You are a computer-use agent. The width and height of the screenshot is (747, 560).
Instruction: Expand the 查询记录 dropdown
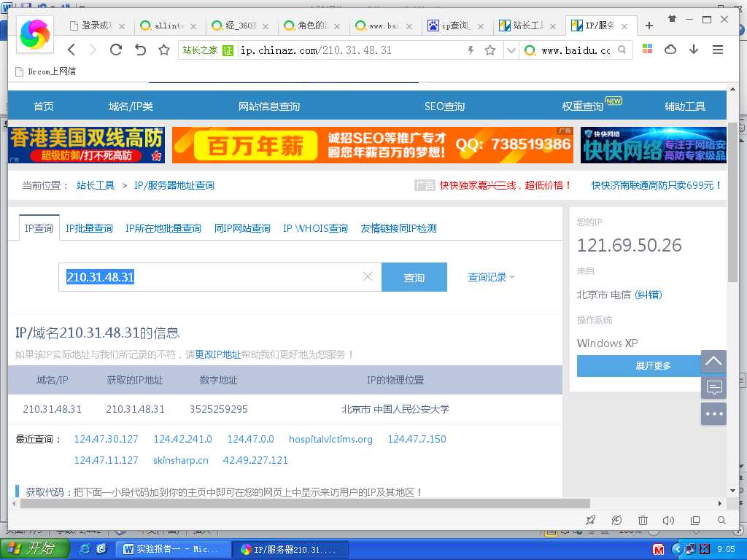tap(491, 277)
